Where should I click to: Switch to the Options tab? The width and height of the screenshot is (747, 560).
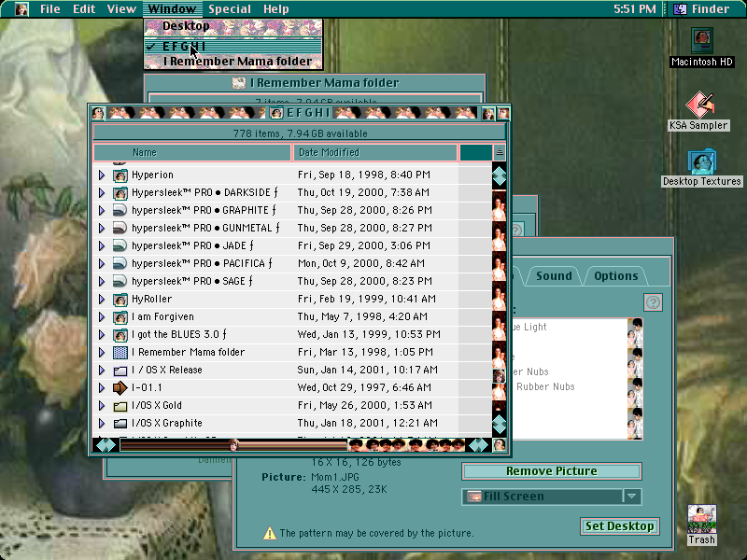615,276
